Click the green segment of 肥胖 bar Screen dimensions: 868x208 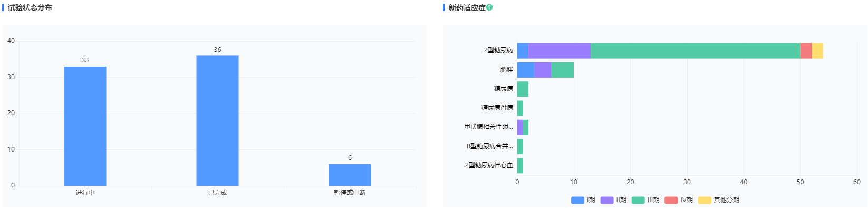(562, 70)
